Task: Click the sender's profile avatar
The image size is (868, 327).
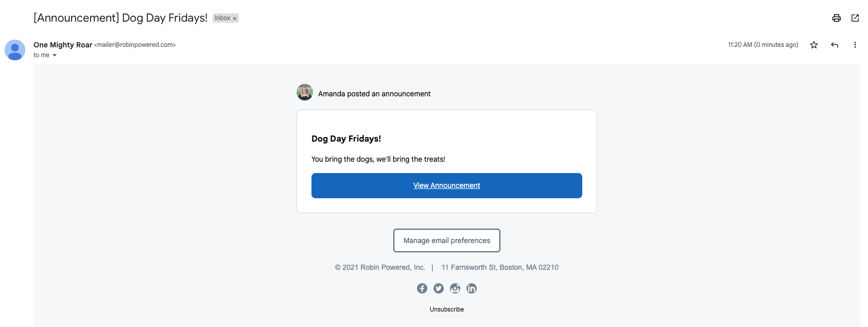Action: (x=15, y=50)
